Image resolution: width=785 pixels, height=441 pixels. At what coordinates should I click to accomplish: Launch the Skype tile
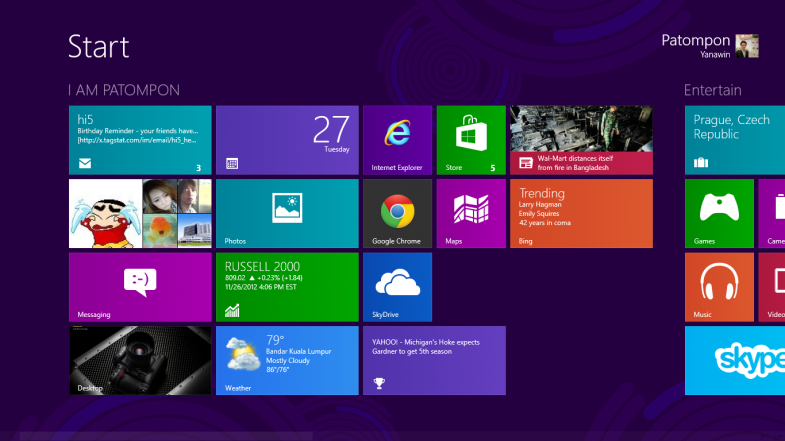tap(735, 360)
